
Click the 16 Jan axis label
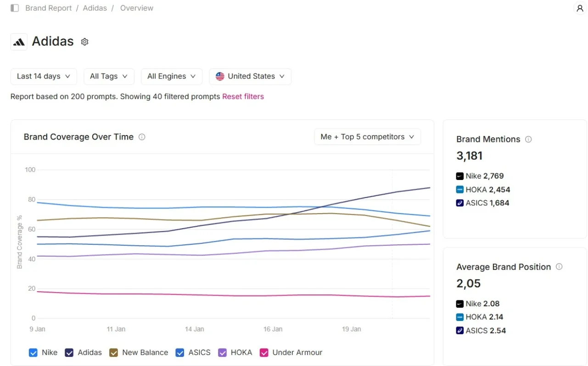(x=273, y=329)
